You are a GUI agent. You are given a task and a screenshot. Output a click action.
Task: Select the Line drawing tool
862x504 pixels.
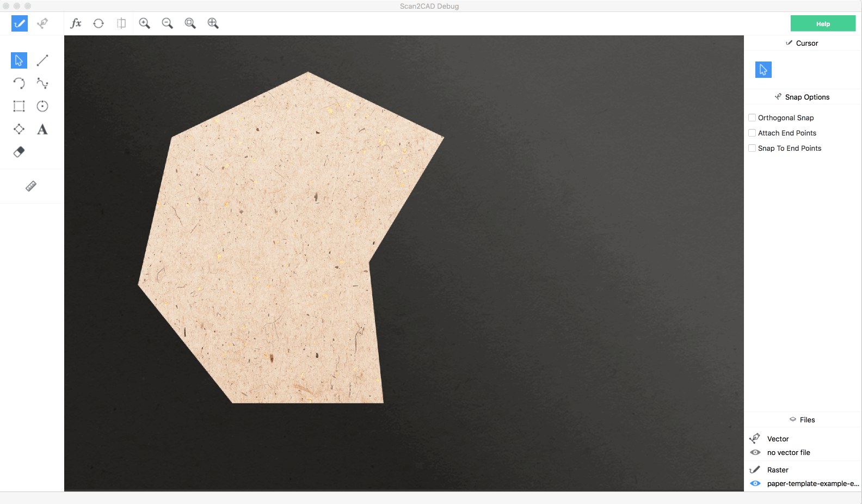click(42, 60)
